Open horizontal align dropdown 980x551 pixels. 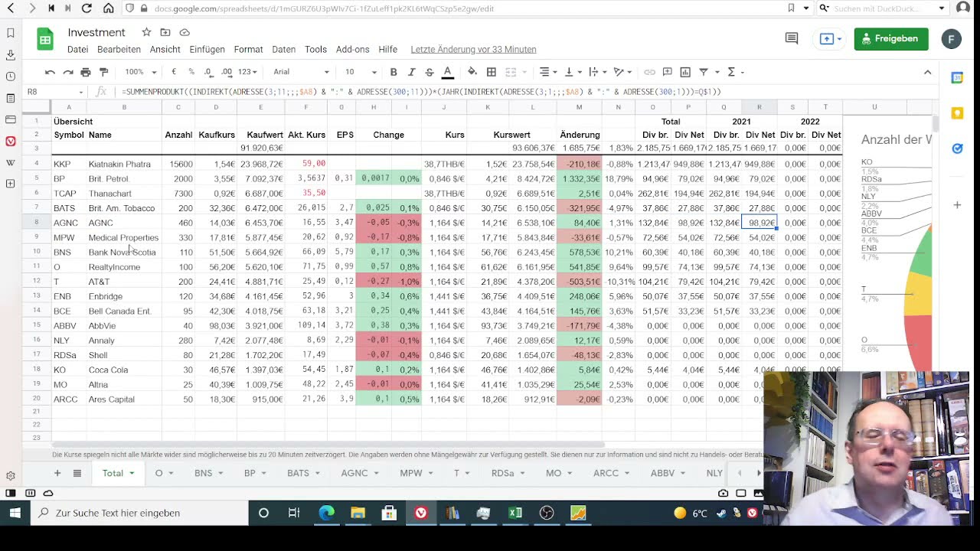coord(548,72)
